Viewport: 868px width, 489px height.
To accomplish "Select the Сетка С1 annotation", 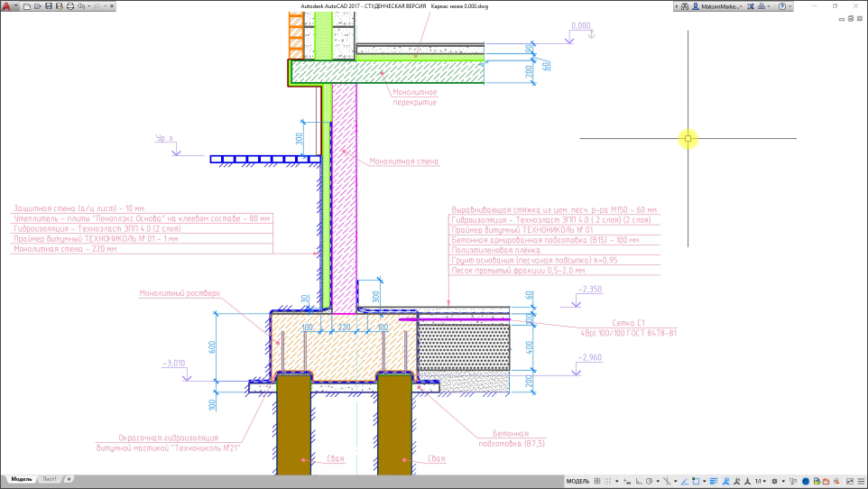I will (628, 328).
